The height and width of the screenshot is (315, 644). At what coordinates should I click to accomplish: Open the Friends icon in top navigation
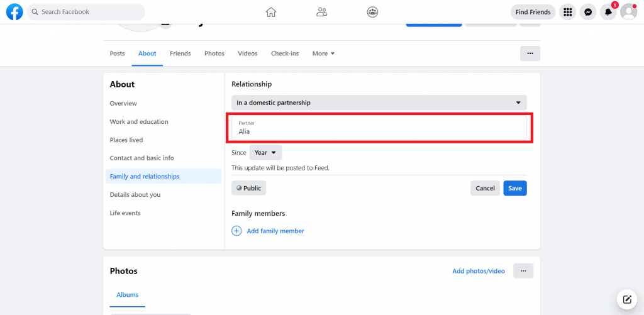pyautogui.click(x=321, y=12)
